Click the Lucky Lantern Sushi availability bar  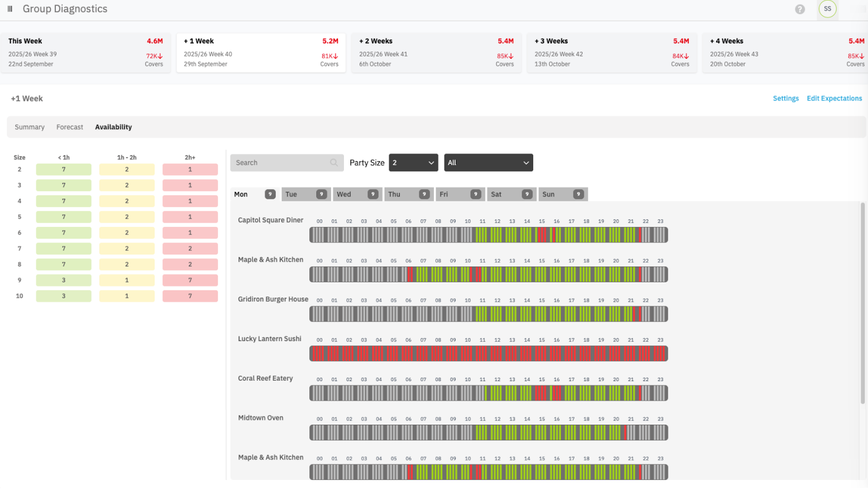(488, 353)
